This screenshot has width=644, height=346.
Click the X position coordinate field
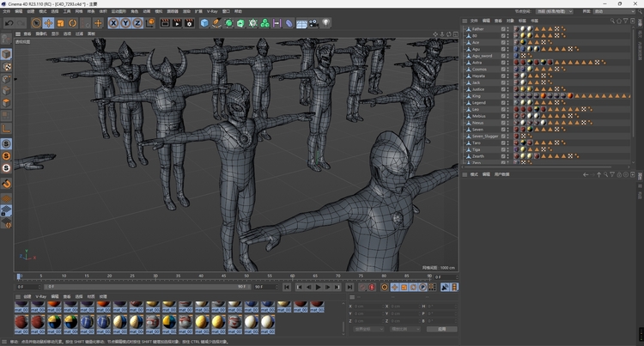pyautogui.click(x=368, y=307)
